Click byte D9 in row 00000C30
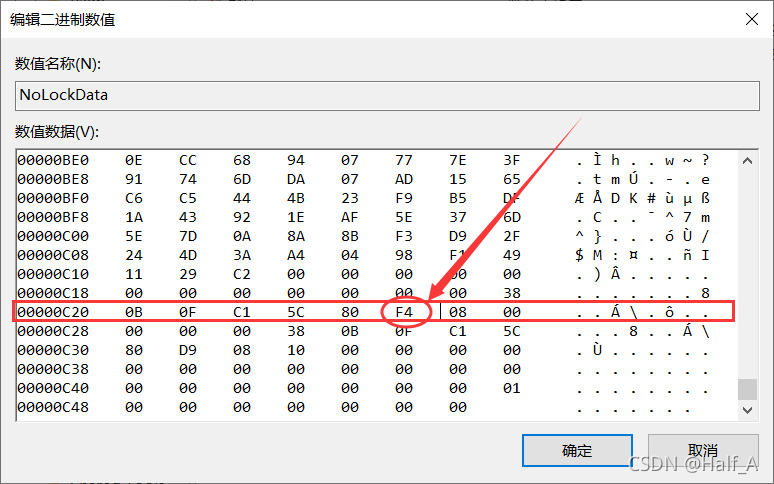 click(x=187, y=351)
